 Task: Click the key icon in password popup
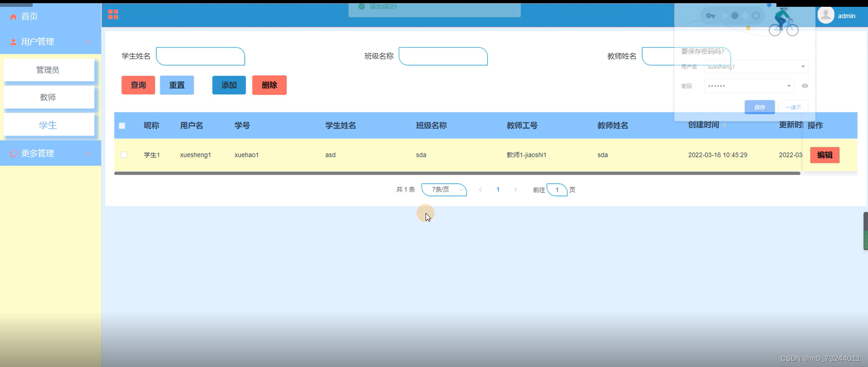(710, 16)
